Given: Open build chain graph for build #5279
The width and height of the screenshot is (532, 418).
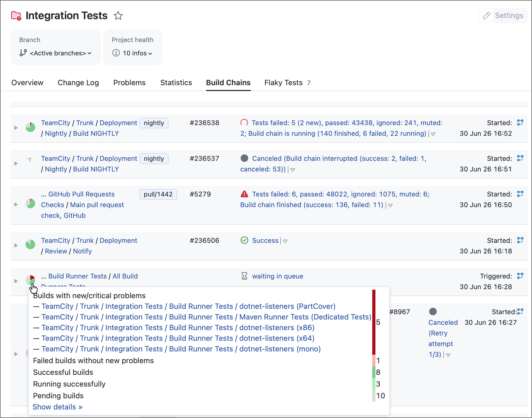Looking at the screenshot, I should pyautogui.click(x=520, y=194).
